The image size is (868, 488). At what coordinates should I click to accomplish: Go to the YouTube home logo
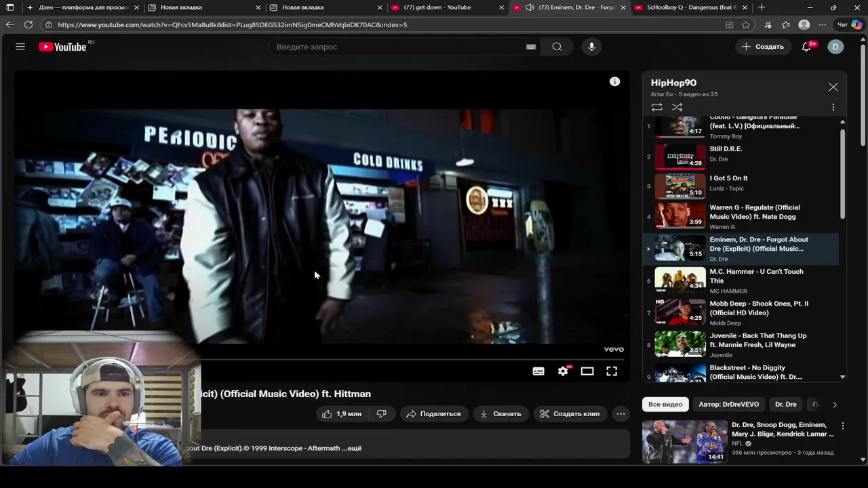click(x=63, y=47)
